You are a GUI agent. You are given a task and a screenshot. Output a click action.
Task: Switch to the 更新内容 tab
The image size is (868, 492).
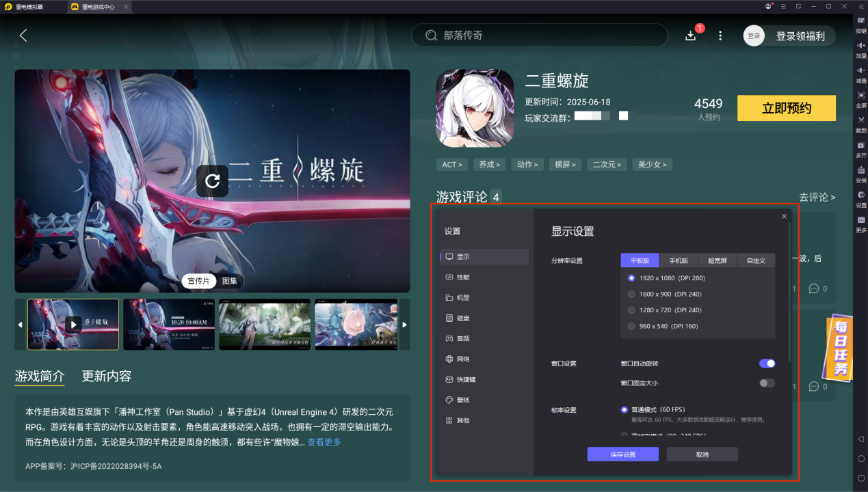(x=107, y=376)
